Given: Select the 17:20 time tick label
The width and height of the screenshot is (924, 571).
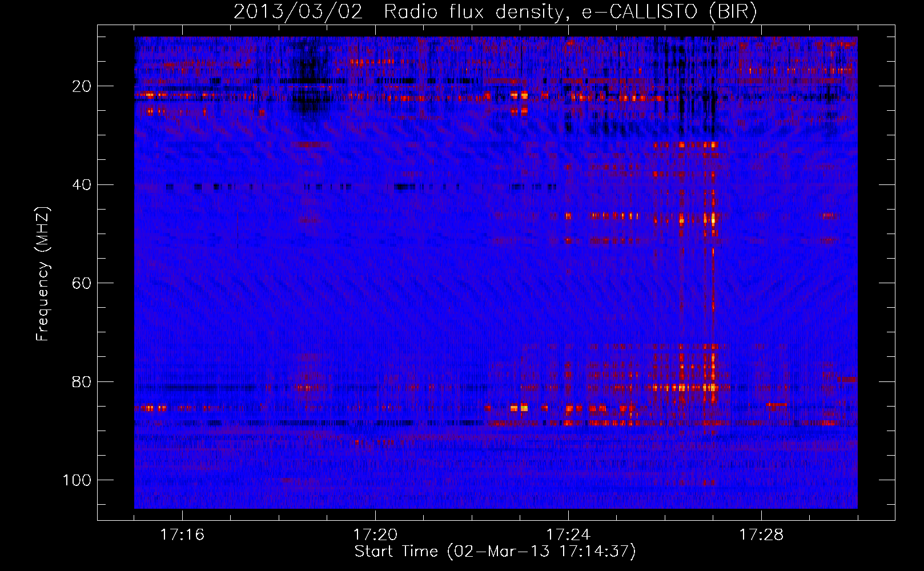Looking at the screenshot, I should click(x=375, y=535).
